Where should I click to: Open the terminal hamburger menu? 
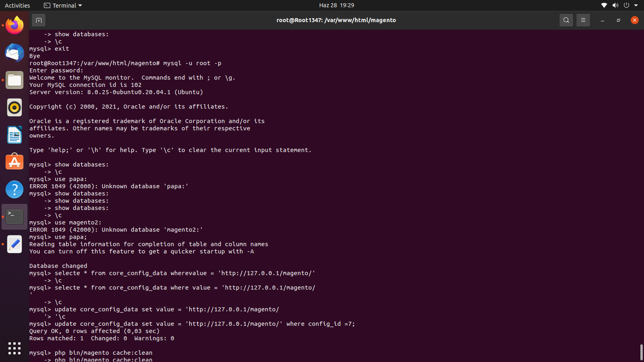[x=583, y=20]
